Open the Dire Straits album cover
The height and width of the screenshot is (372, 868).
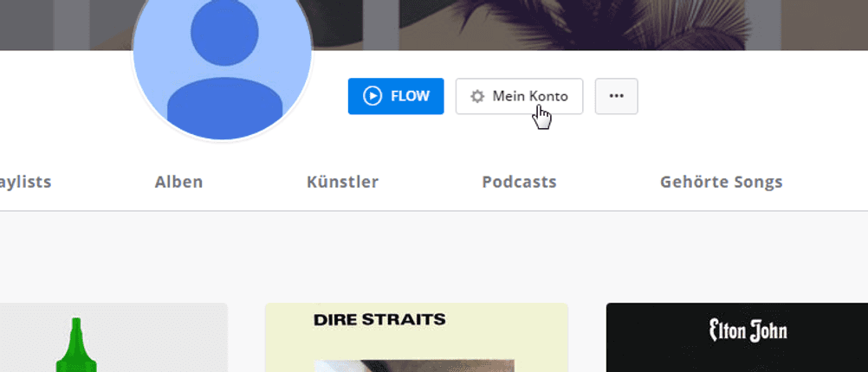point(417,337)
